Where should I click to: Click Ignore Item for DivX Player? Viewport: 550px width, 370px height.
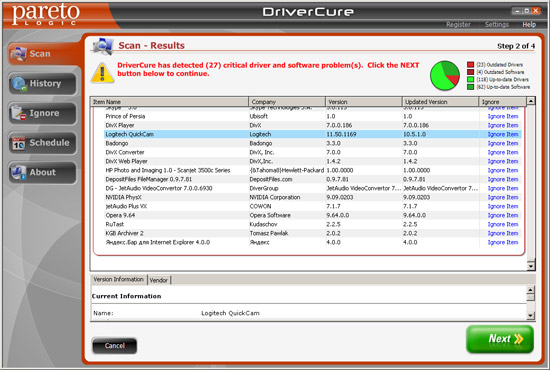(x=503, y=125)
